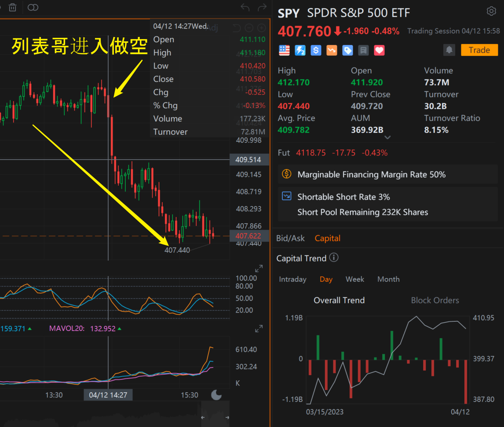Click the orange Trade button
The width and height of the screenshot is (504, 427).
479,50
